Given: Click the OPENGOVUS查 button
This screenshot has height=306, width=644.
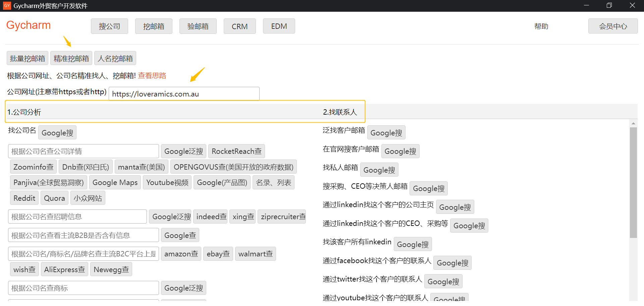Looking at the screenshot, I should (233, 167).
